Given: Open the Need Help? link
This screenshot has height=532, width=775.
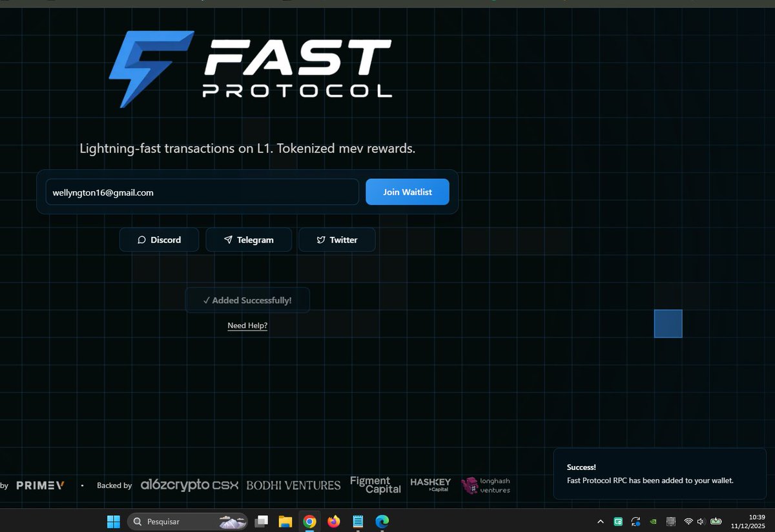Looking at the screenshot, I should click(x=247, y=325).
